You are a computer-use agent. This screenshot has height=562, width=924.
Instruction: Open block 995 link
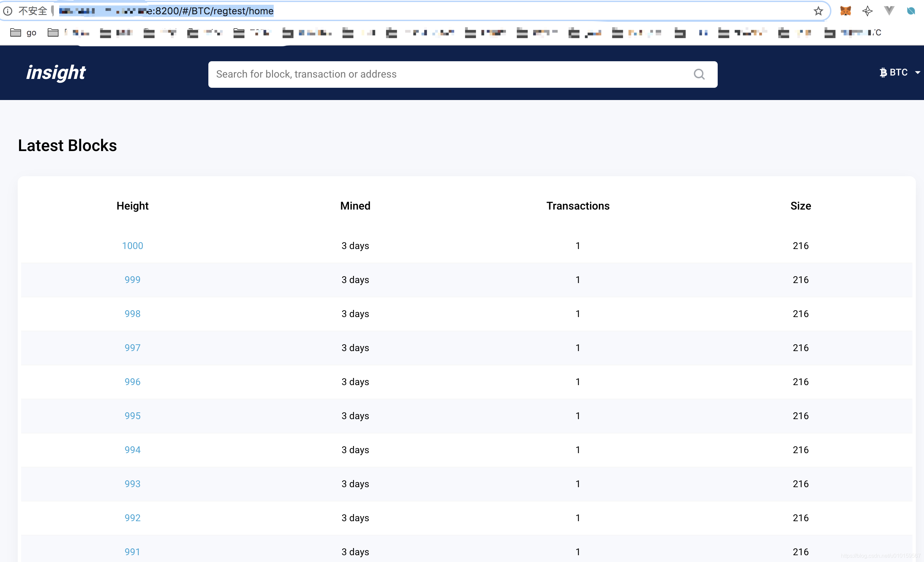(132, 416)
